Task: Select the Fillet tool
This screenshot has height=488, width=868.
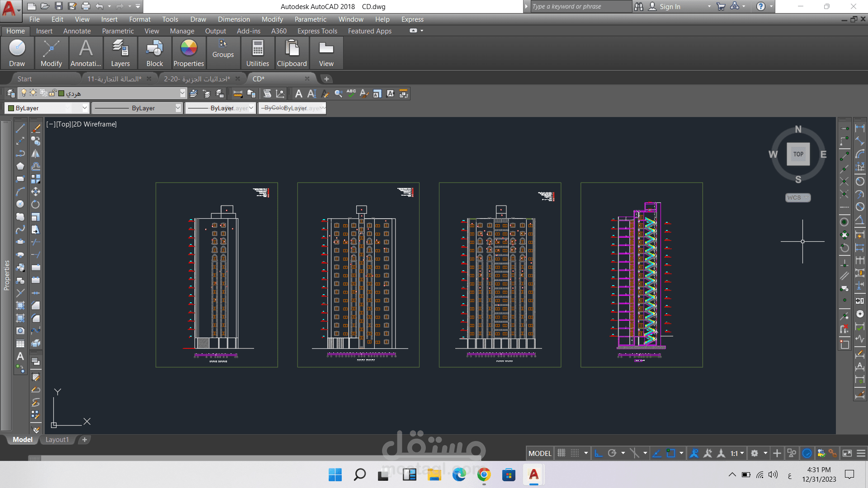Action: [x=36, y=319]
